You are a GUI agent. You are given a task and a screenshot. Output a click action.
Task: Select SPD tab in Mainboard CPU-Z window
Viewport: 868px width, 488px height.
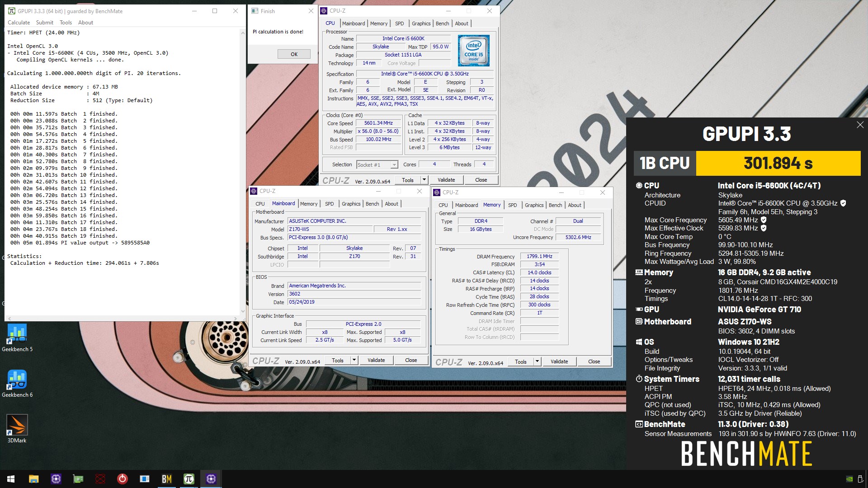click(330, 204)
